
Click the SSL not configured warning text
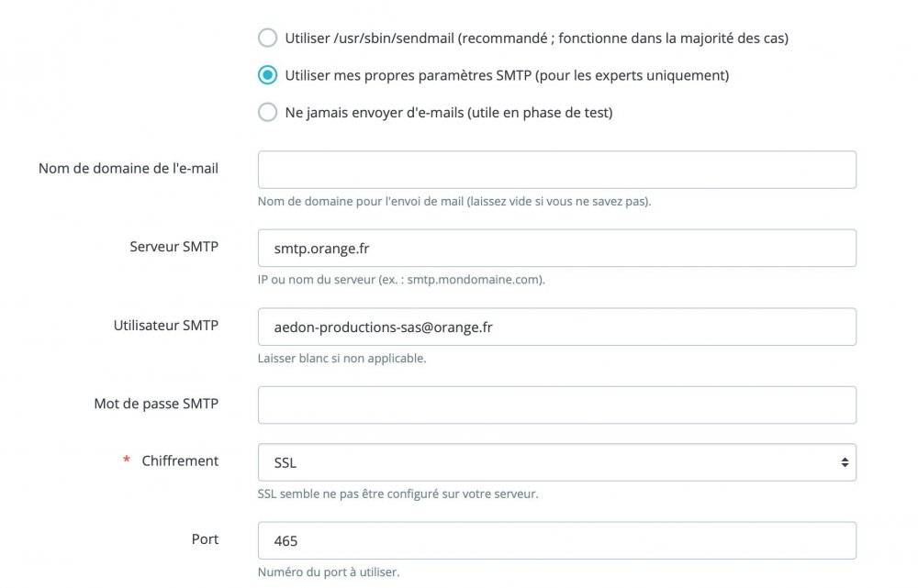[397, 494]
